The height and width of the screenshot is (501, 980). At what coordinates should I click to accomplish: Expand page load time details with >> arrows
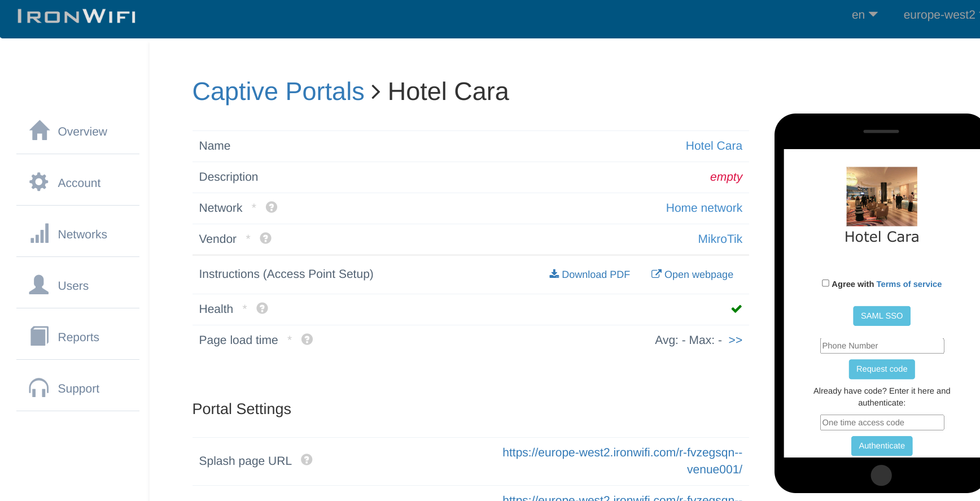[x=735, y=340]
